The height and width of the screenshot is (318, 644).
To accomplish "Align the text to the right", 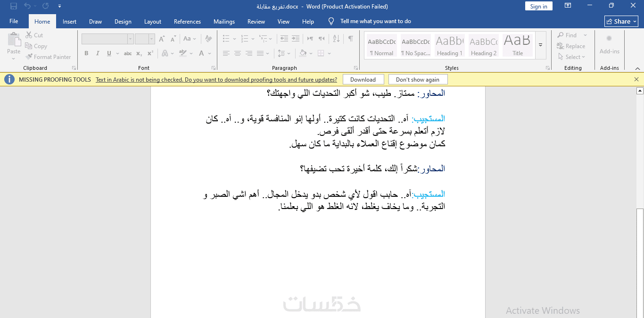I will pos(249,53).
